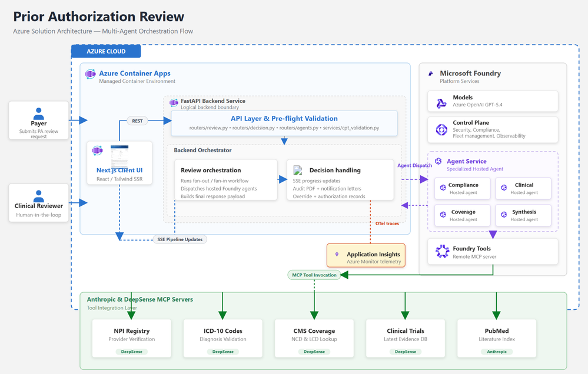Click the 'Provider Verification' text
Viewport: 588px width, 374px height.
point(132,339)
